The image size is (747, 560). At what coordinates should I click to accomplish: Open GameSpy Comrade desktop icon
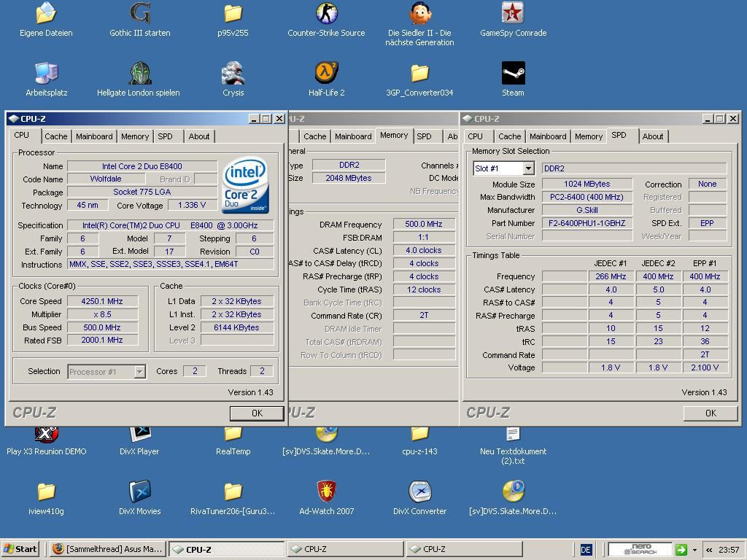pos(513,14)
